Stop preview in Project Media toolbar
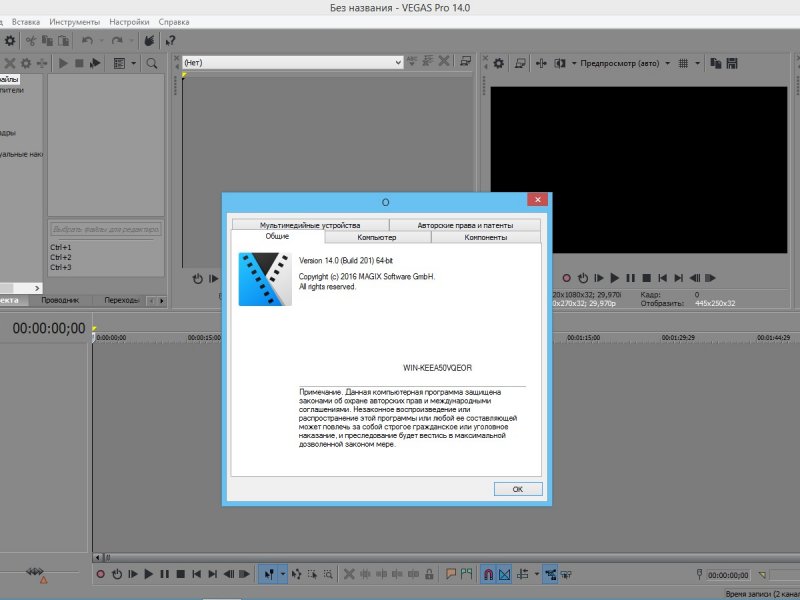The height and width of the screenshot is (600, 800). [79, 63]
